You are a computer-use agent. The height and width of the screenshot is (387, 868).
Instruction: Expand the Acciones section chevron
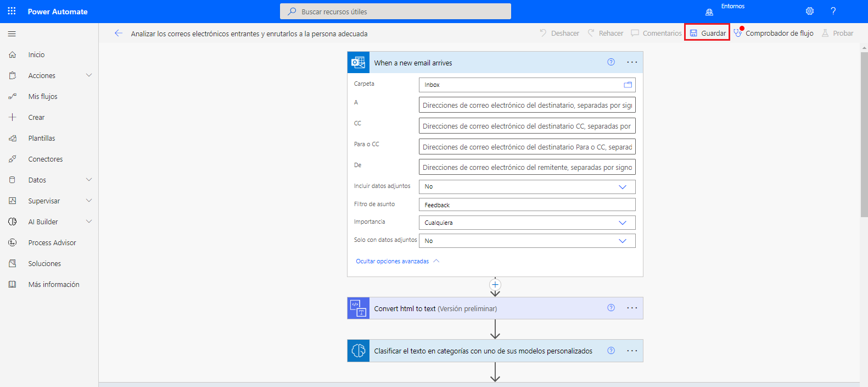89,75
